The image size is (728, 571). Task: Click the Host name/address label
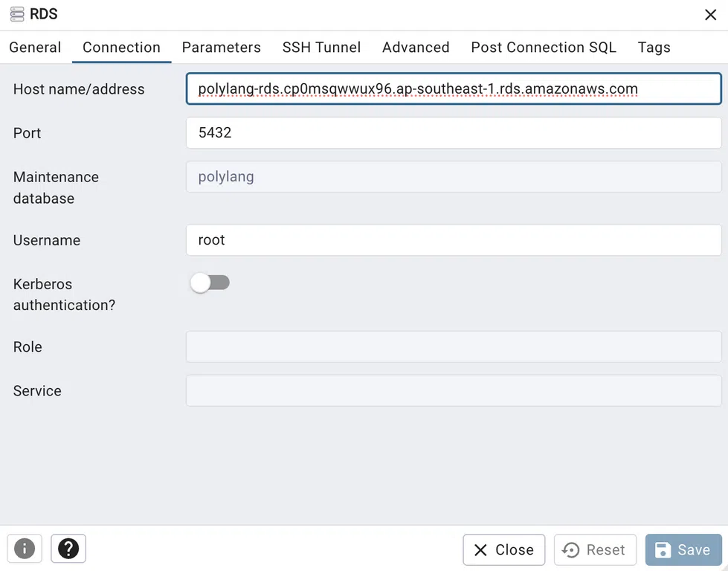click(x=79, y=89)
